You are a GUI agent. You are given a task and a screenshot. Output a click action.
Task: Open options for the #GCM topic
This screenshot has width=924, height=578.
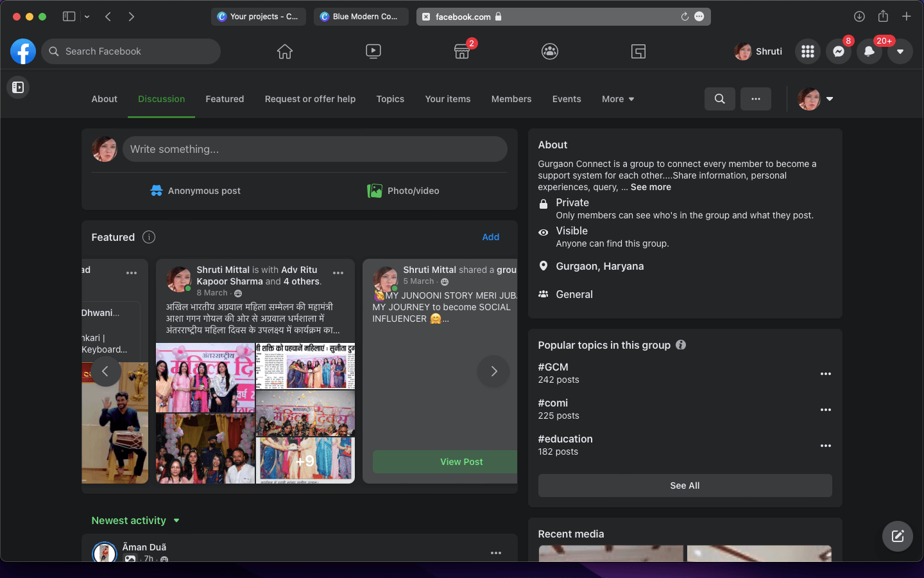point(826,374)
